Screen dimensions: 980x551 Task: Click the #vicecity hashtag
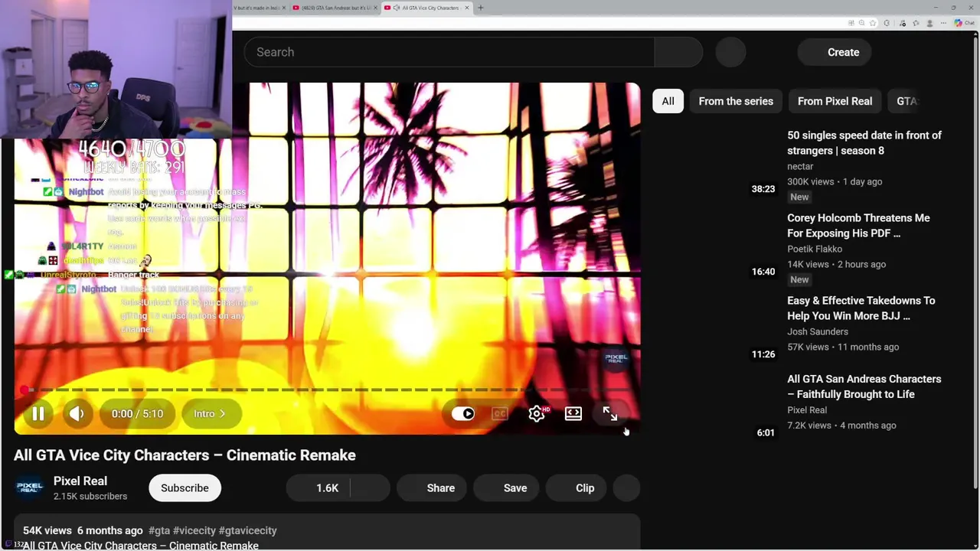coord(194,530)
